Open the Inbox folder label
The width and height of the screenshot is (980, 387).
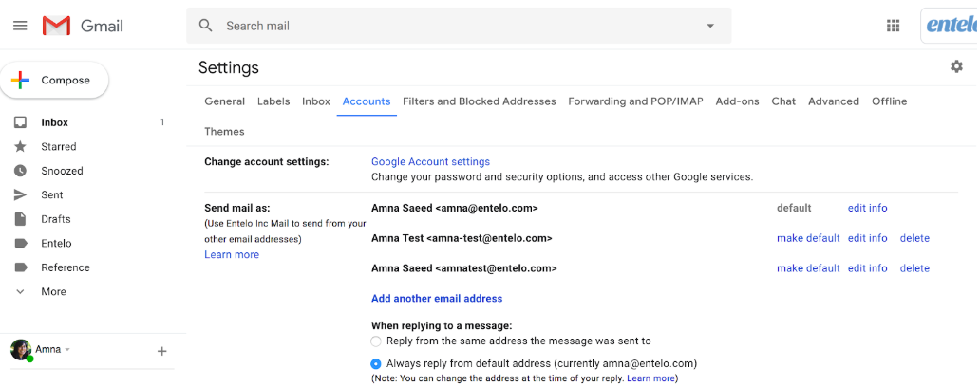(x=55, y=122)
